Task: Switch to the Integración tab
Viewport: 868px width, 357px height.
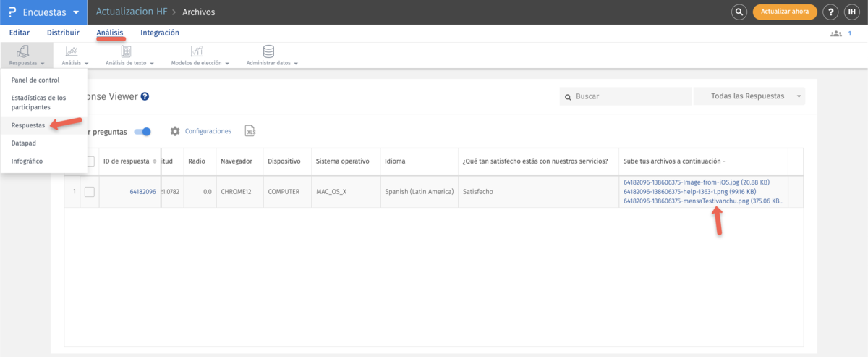Action: [160, 33]
